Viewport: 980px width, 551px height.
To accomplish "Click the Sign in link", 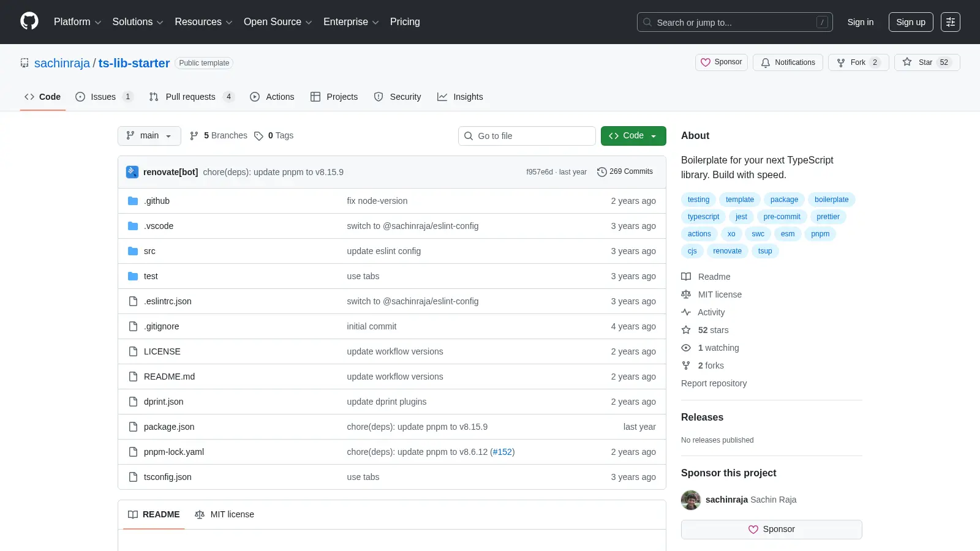I will (861, 22).
